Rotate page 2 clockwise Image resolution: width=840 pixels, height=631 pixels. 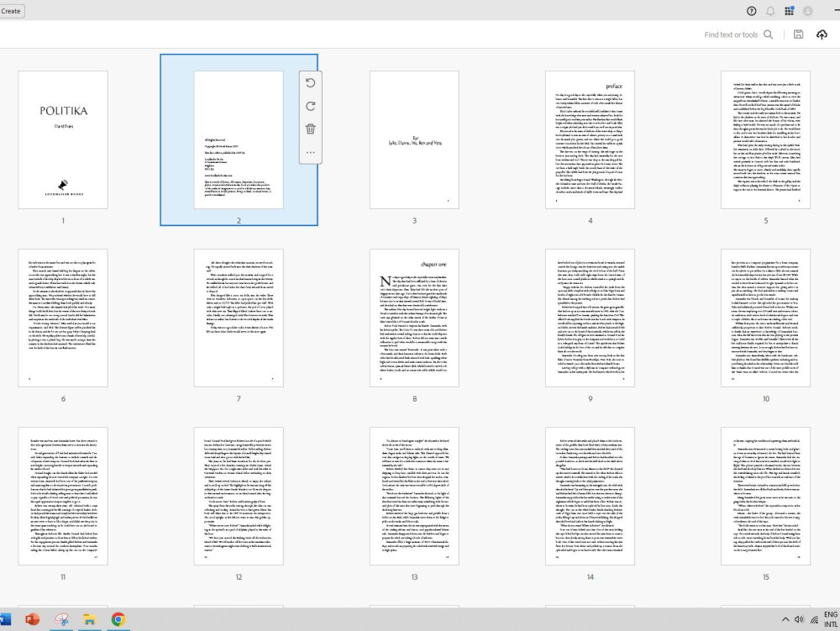311,105
